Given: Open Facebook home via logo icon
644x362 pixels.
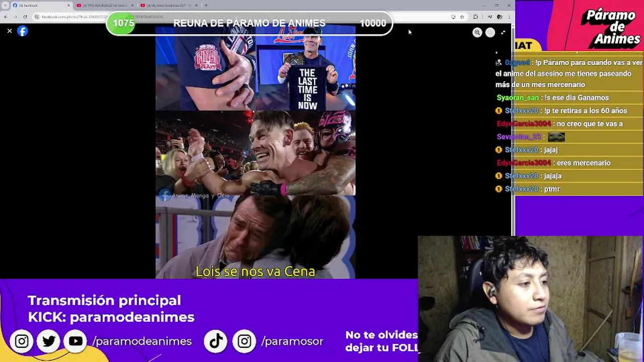Looking at the screenshot, I should pyautogui.click(x=23, y=31).
